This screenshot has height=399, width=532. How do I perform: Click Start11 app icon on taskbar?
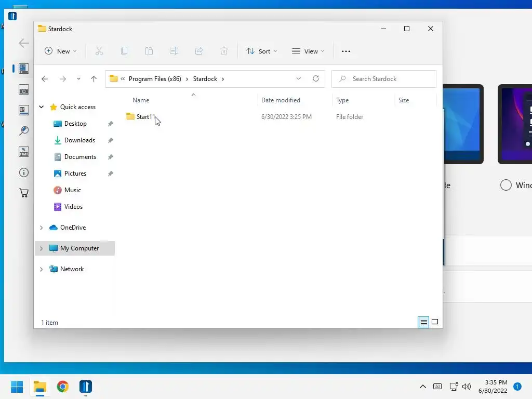86,387
